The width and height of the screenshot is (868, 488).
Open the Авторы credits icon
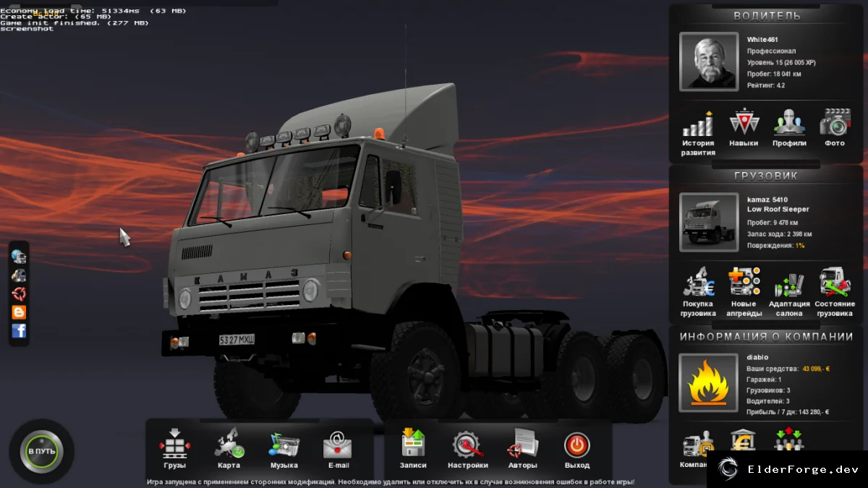coord(522,443)
